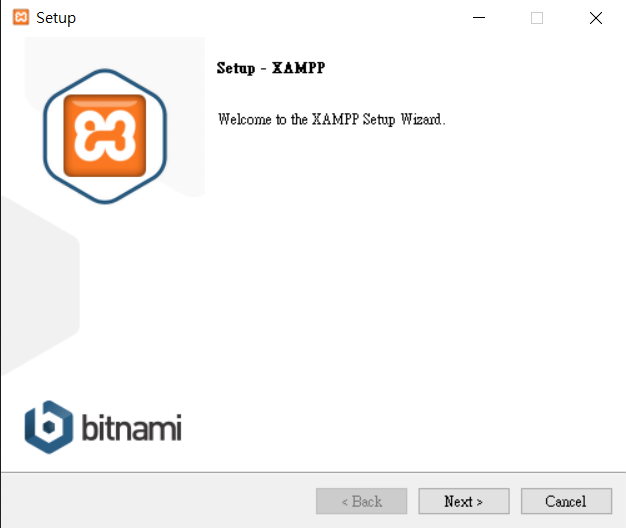Click the bold word "XAMPP" in the heading
The width and height of the screenshot is (626, 528).
click(x=299, y=68)
